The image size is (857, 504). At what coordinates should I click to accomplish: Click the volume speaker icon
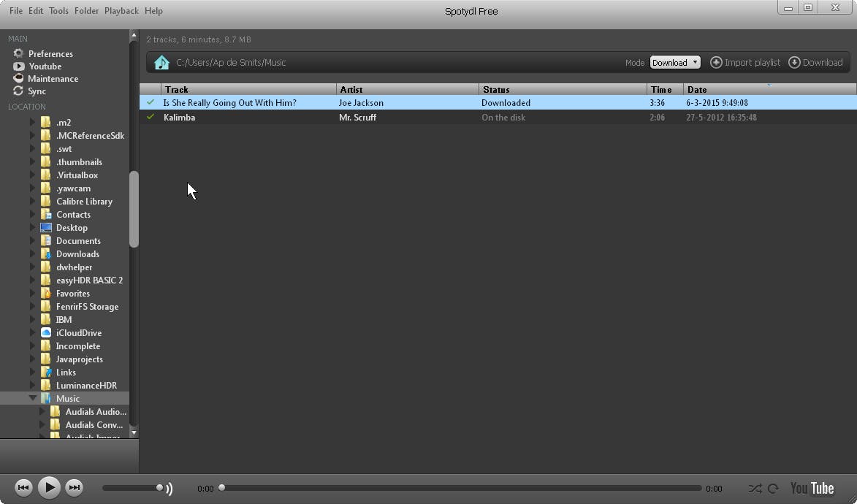pyautogui.click(x=170, y=488)
